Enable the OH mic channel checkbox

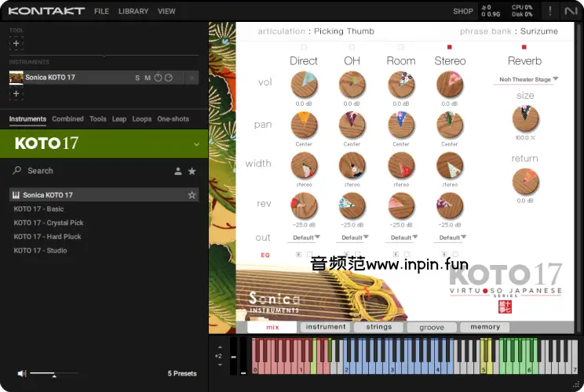tap(352, 47)
